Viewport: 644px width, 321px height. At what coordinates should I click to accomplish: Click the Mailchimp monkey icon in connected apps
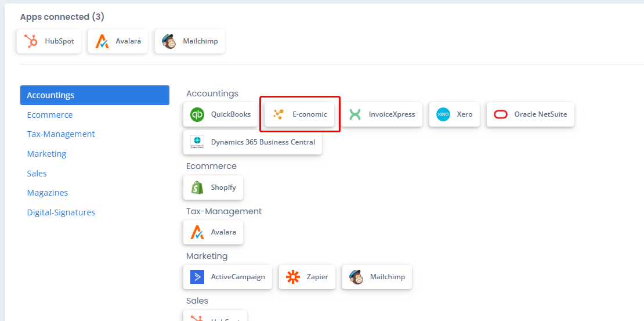point(169,41)
